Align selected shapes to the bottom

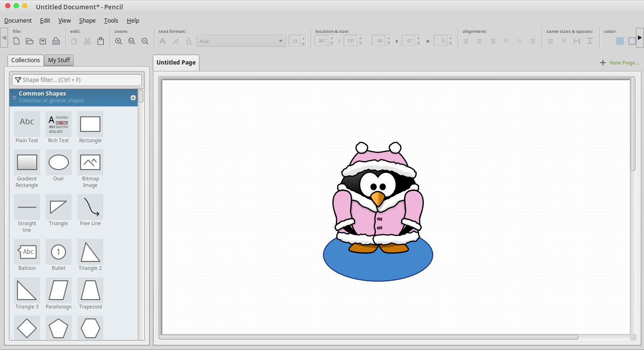click(532, 41)
